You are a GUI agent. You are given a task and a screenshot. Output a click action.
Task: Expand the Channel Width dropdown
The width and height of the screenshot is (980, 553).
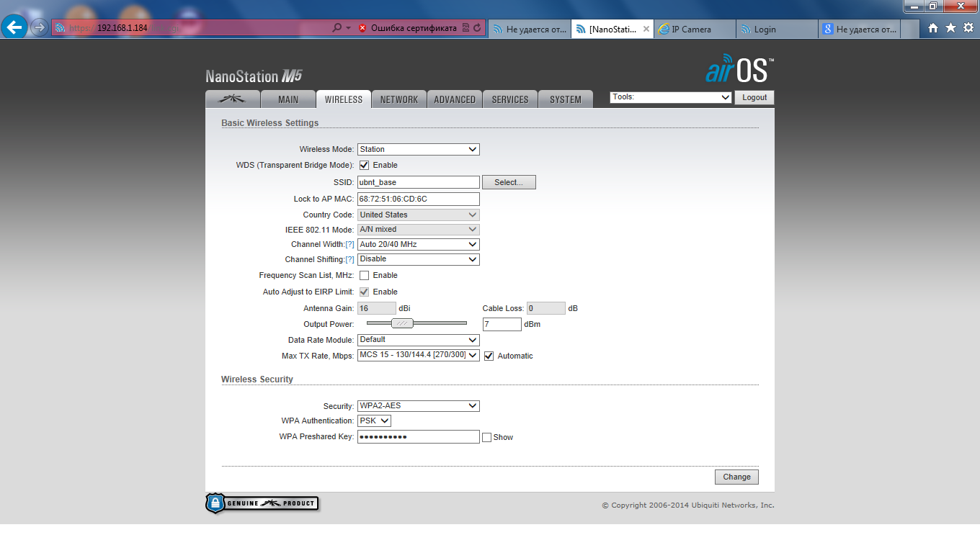coord(419,244)
